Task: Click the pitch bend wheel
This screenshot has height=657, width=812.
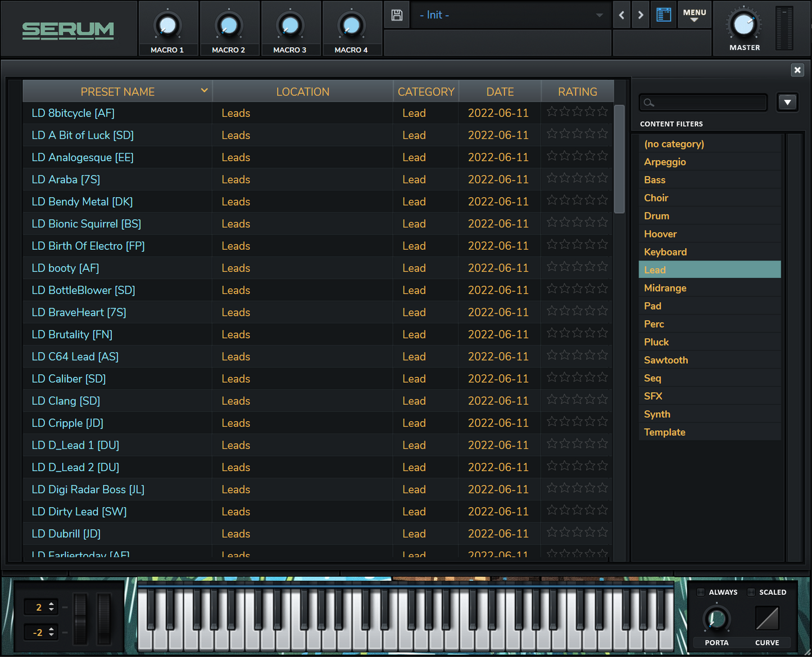Action: point(81,618)
